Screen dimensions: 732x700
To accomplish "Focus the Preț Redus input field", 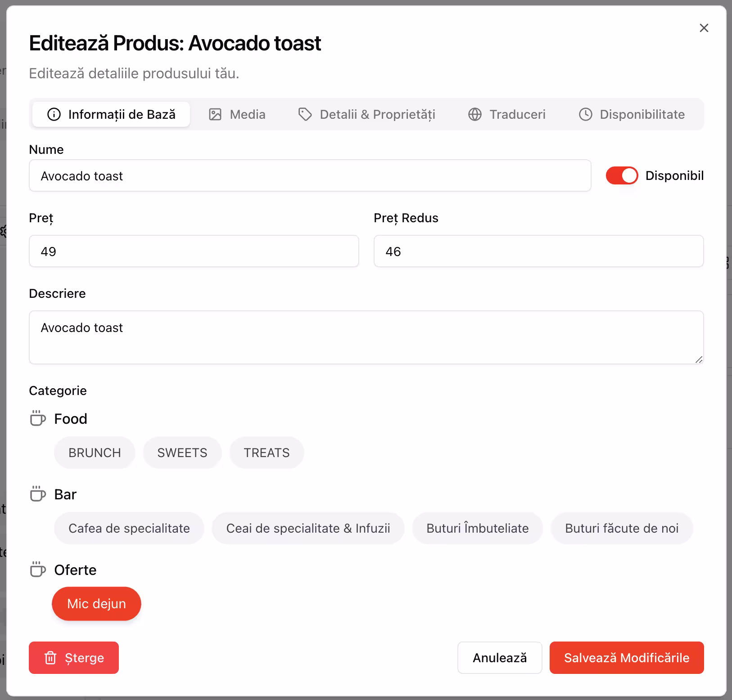I will coord(538,251).
